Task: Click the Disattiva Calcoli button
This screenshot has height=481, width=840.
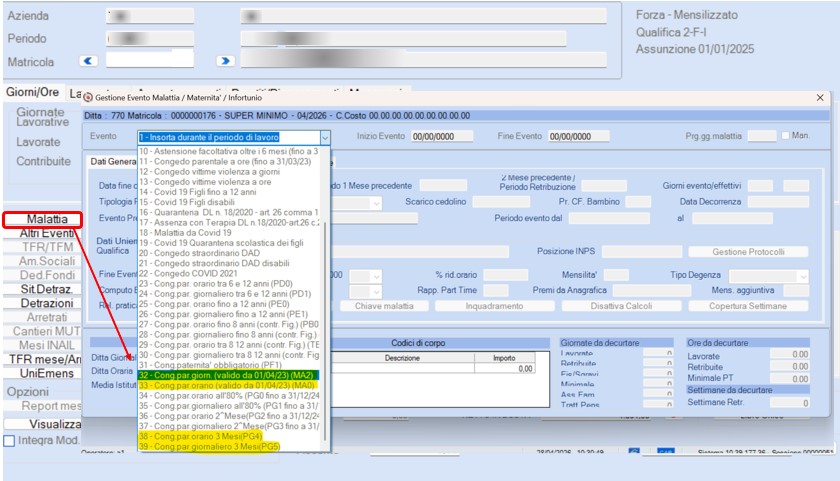Action: click(x=621, y=306)
